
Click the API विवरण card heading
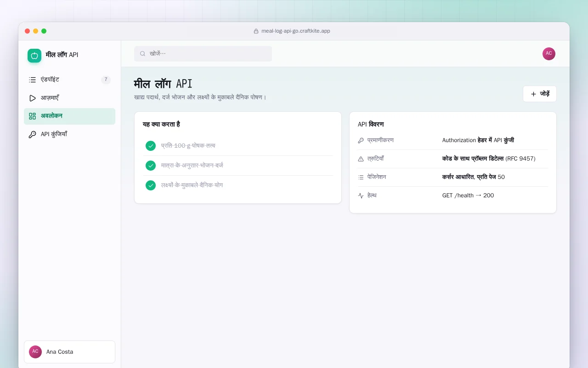coord(371,125)
